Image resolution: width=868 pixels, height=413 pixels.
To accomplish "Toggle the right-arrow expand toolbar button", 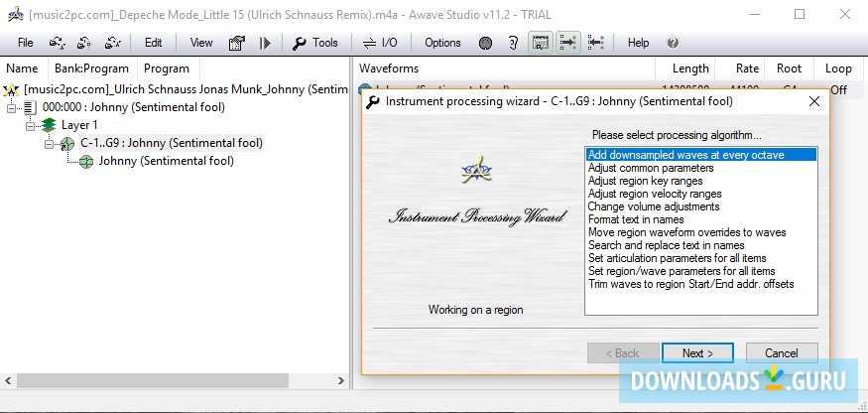I will [x=568, y=43].
